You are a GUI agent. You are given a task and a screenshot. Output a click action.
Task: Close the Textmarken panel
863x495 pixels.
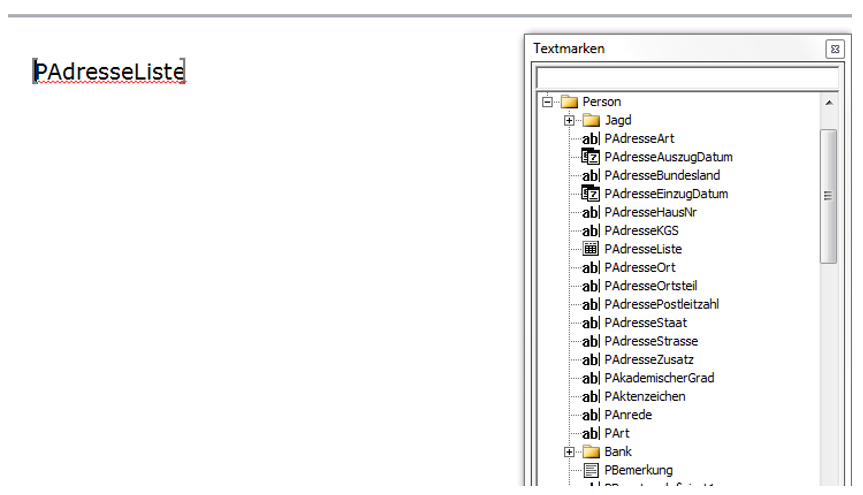pyautogui.click(x=833, y=49)
